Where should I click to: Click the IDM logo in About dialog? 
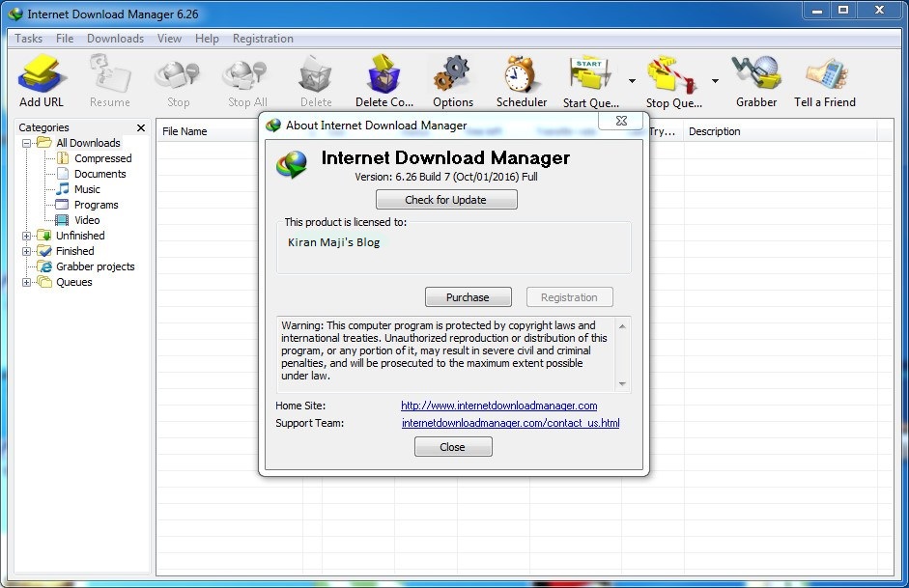click(x=292, y=164)
